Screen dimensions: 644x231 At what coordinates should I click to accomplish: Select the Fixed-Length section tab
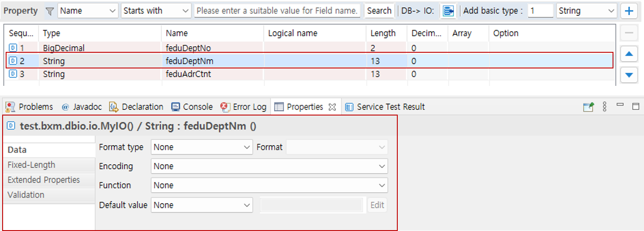(x=49, y=165)
